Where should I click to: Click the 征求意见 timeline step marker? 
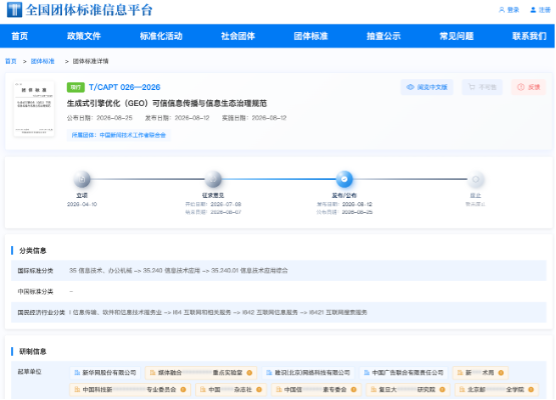coord(213,179)
